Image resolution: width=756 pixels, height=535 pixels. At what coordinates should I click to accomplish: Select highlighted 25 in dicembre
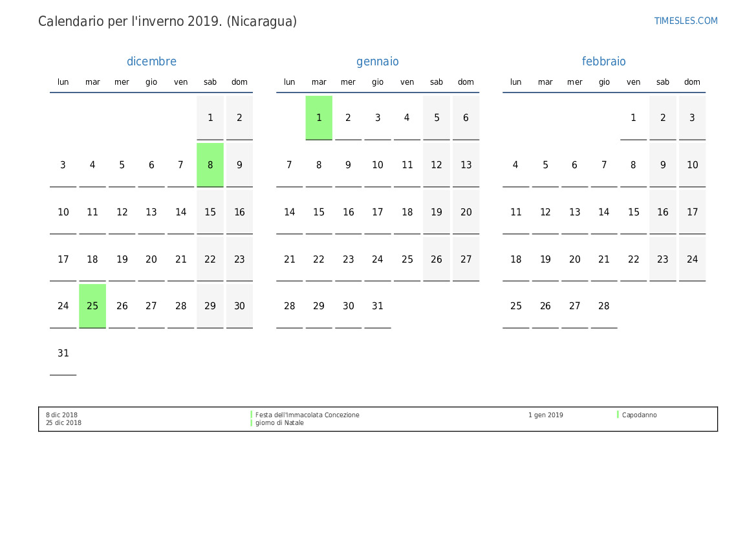tap(92, 306)
